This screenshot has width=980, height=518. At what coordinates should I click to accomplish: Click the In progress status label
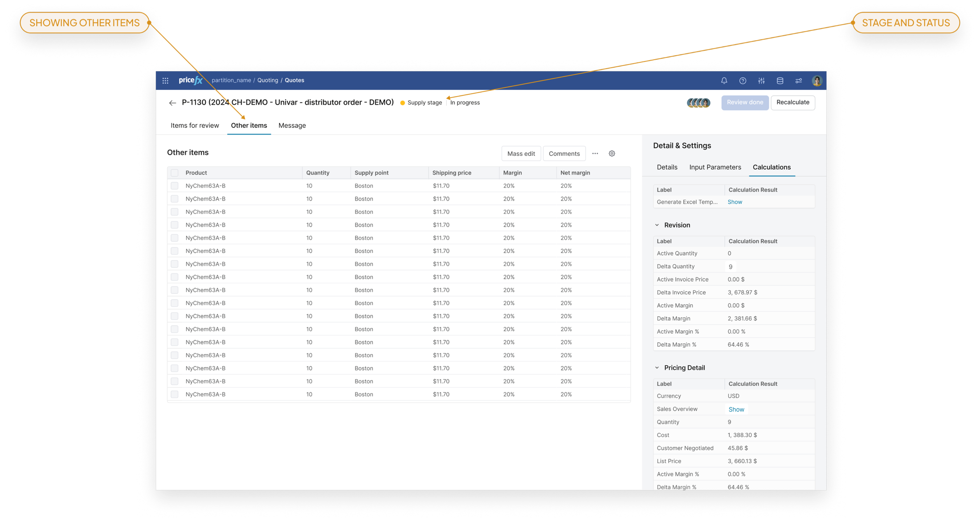click(465, 103)
